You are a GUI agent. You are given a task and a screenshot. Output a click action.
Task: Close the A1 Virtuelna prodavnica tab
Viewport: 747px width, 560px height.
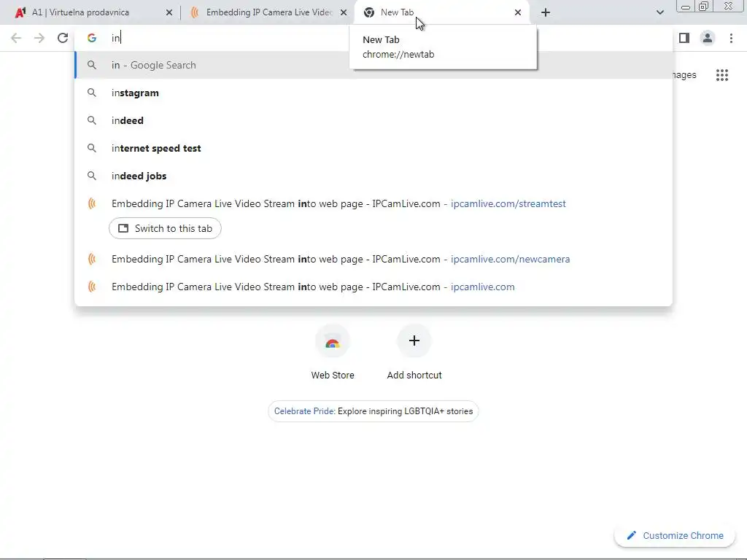169,12
